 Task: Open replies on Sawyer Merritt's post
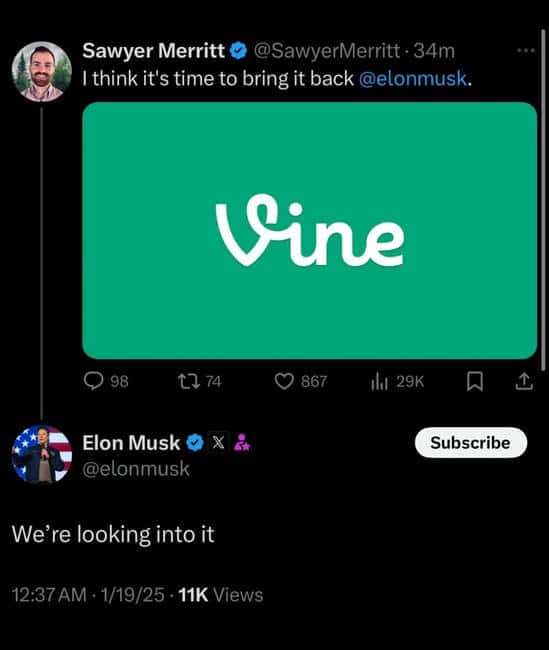pos(106,381)
